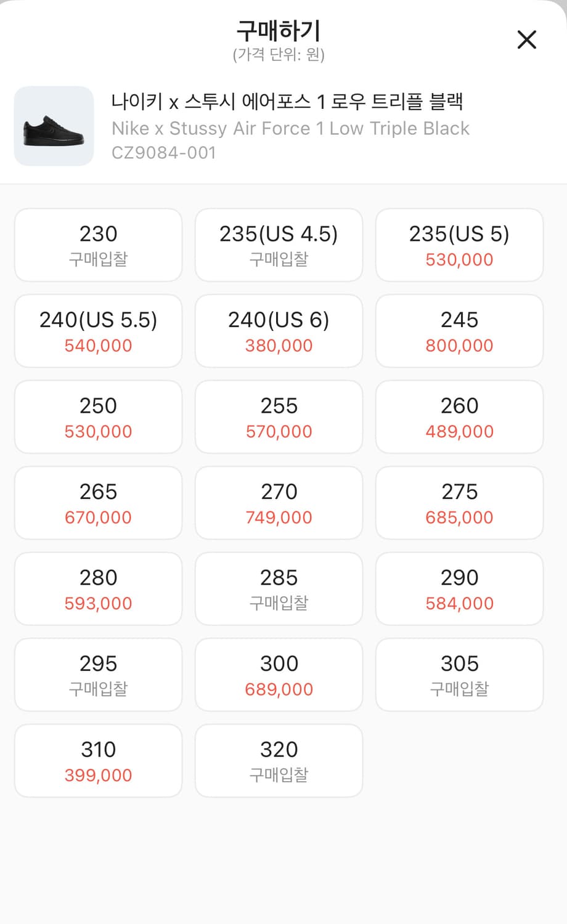Tap the black Air Force 1 thumbnail
Viewport: 567px width, 924px height.
coord(54,126)
